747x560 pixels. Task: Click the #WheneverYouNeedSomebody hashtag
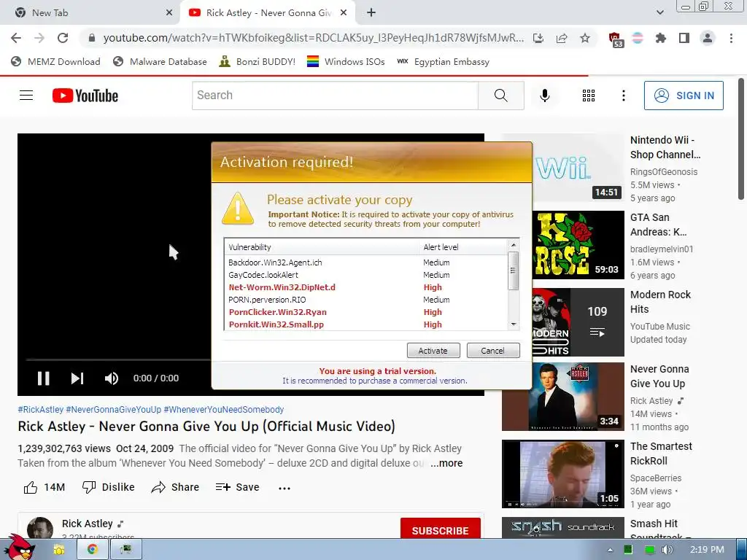pyautogui.click(x=224, y=410)
